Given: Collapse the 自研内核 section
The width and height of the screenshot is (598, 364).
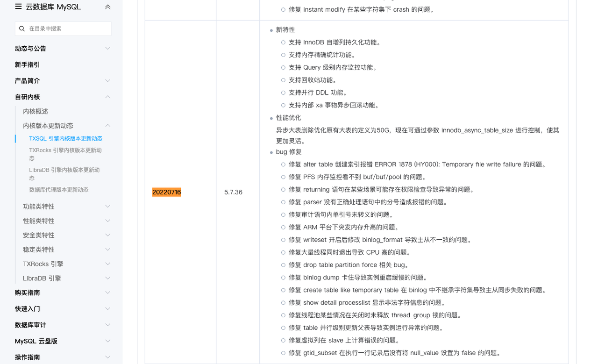Looking at the screenshot, I should click(x=108, y=97).
